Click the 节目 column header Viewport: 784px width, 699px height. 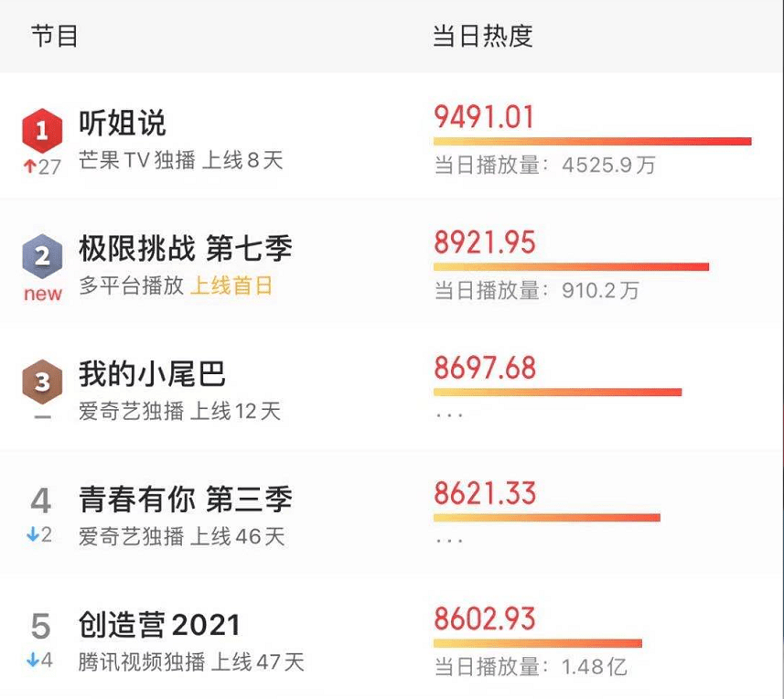coord(54,36)
